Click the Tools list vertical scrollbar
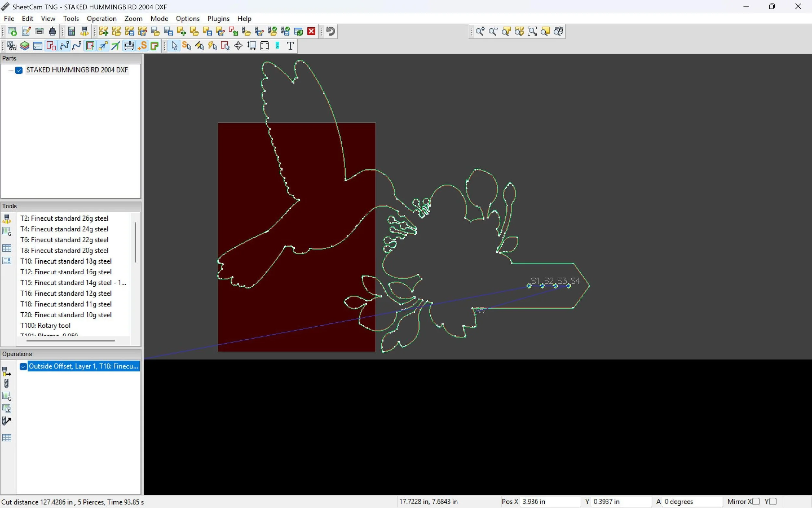Image resolution: width=812 pixels, height=508 pixels. click(135, 242)
